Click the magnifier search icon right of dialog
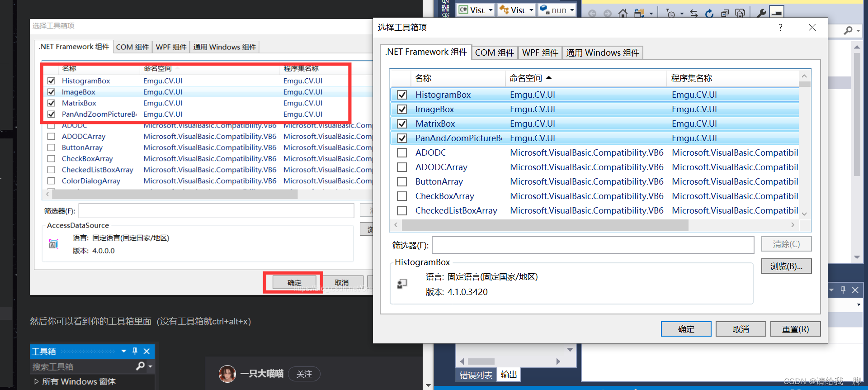The image size is (868, 390). (848, 30)
